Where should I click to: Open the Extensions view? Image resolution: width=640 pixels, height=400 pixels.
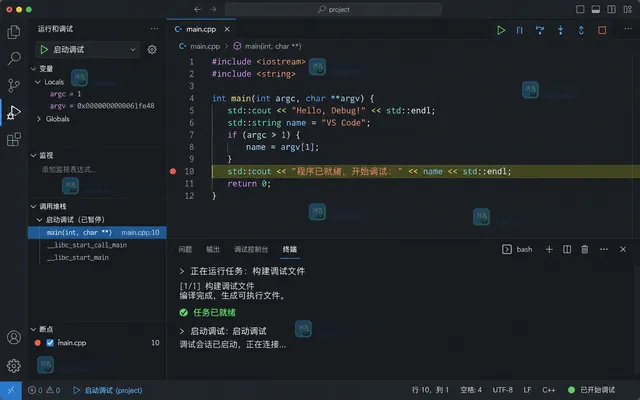14,139
